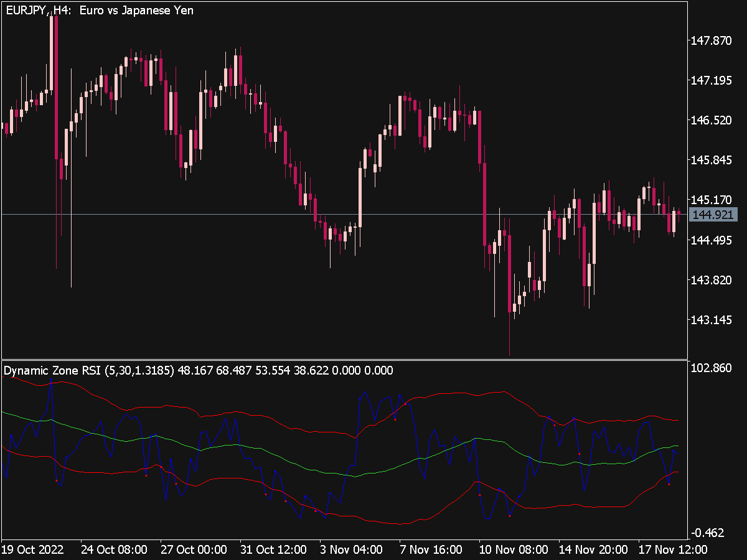Click the 24 Oct 08:00 date label
The width and height of the screenshot is (747, 560).
(115, 550)
